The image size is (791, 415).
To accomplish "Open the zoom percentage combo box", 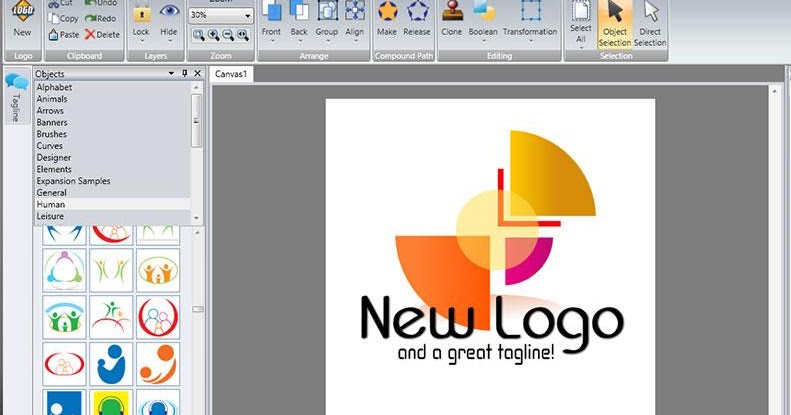I will tap(220, 16).
